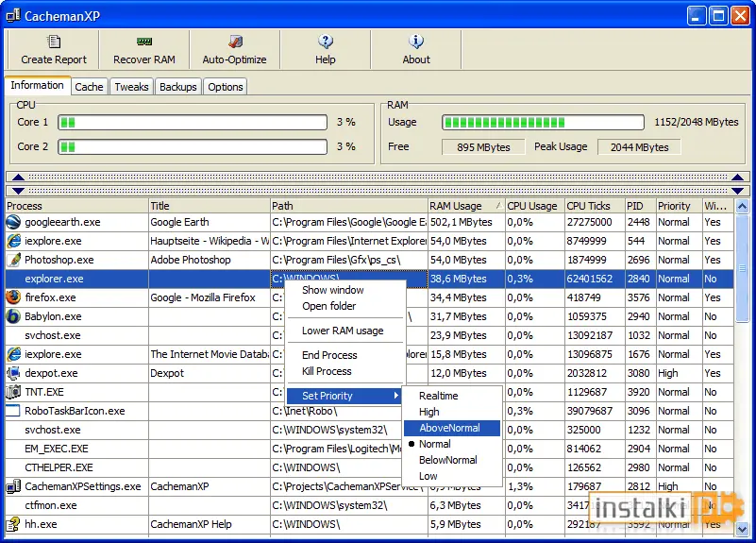Sort by the Process column header
Image resolution: width=756 pixels, height=543 pixels.
point(76,206)
